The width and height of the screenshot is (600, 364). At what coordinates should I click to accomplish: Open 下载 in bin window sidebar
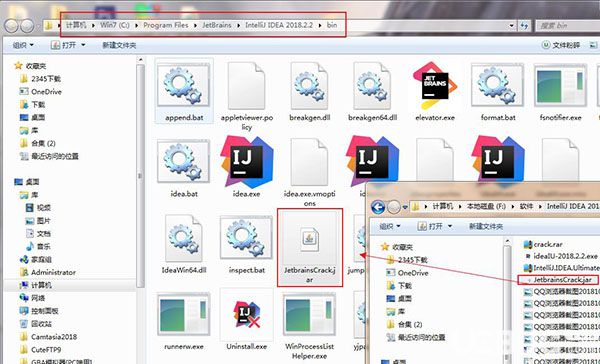(x=33, y=104)
